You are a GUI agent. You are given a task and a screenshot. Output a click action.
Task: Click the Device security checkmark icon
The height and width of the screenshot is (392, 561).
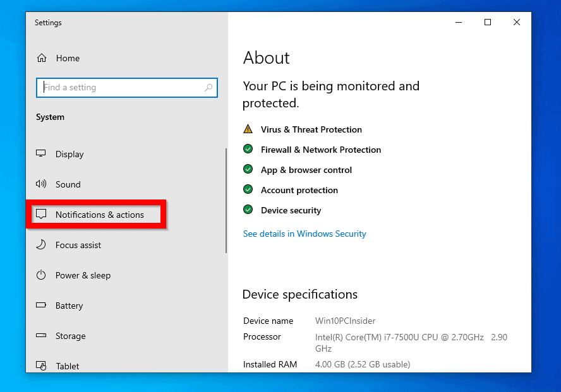(248, 210)
